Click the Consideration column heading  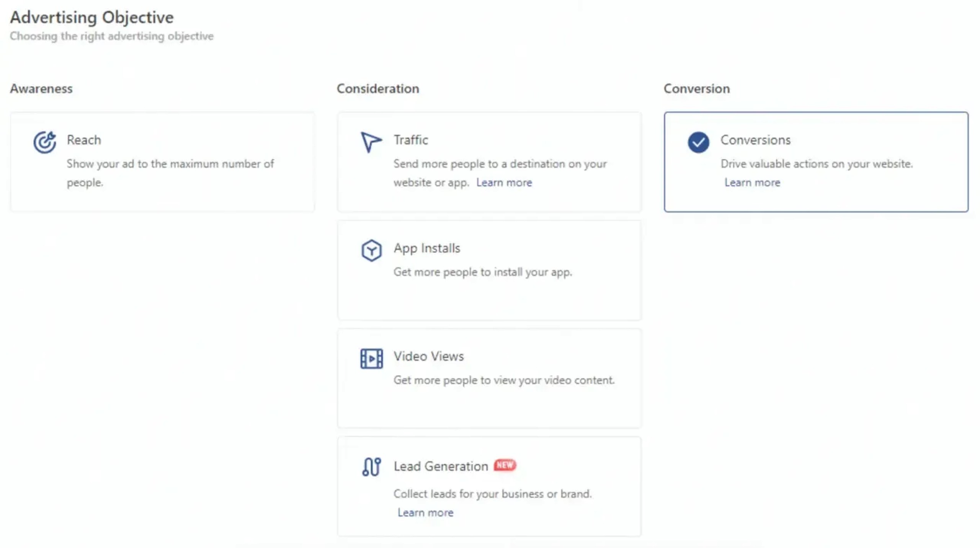pyautogui.click(x=377, y=89)
